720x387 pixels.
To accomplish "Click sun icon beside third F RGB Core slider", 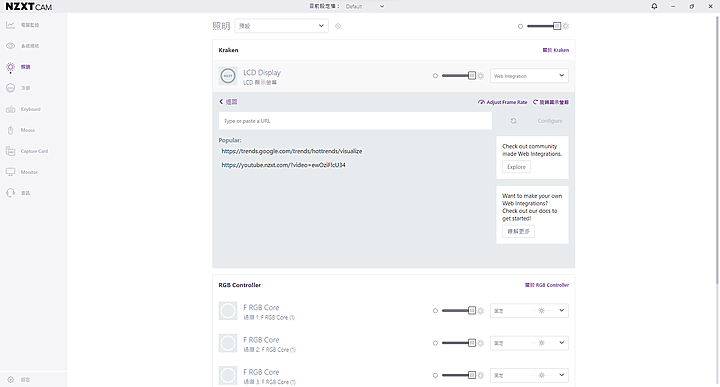I will click(x=481, y=375).
